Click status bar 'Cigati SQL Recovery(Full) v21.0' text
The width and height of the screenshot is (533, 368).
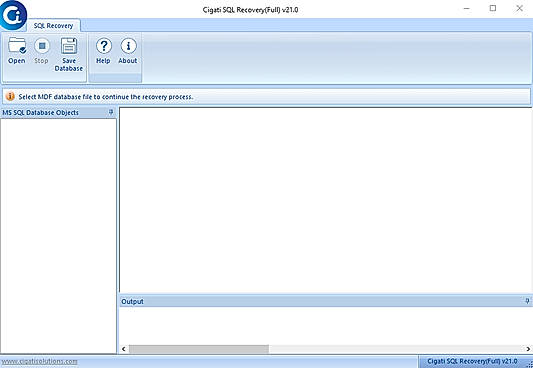(x=472, y=361)
